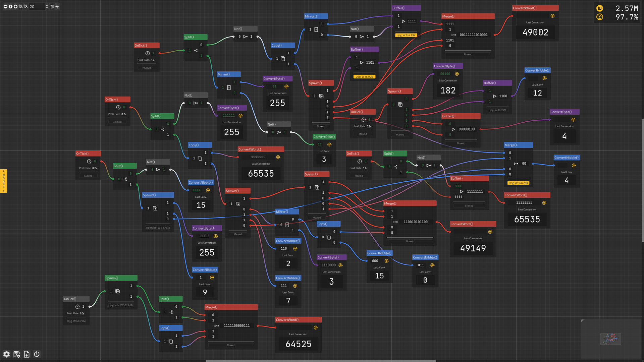Upgrade OnTick for W 64.29M

point(76,321)
